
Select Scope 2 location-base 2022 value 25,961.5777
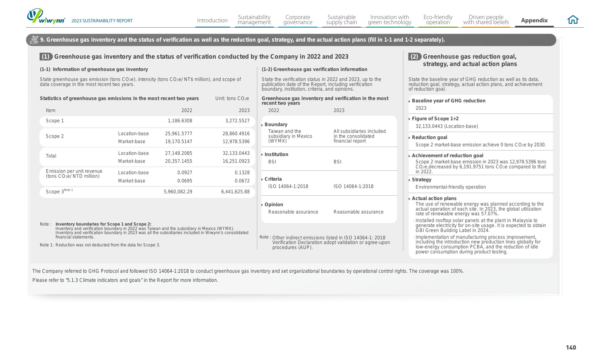pos(179,133)
